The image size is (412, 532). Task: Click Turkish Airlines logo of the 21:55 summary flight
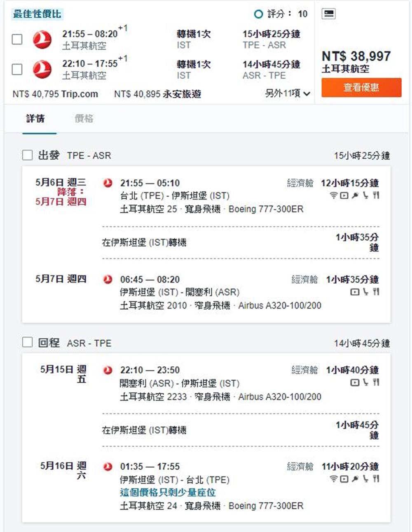(x=42, y=40)
